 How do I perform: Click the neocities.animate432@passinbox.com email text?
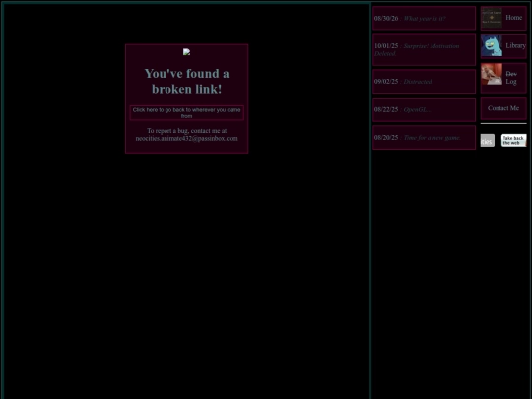click(x=186, y=139)
